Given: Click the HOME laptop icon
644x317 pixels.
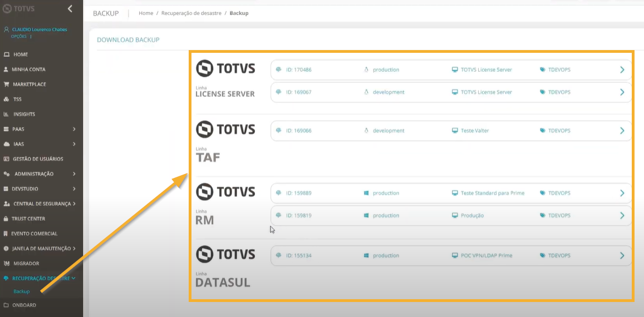Looking at the screenshot, I should pyautogui.click(x=6, y=55).
